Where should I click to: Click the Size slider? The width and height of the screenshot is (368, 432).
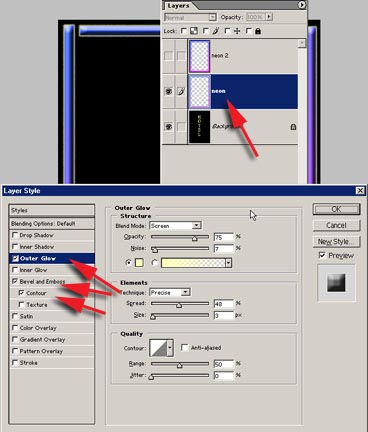coord(180,315)
